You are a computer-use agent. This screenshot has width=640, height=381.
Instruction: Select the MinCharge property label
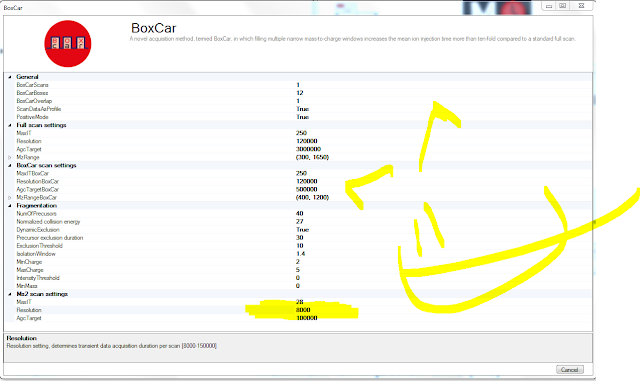point(29,262)
